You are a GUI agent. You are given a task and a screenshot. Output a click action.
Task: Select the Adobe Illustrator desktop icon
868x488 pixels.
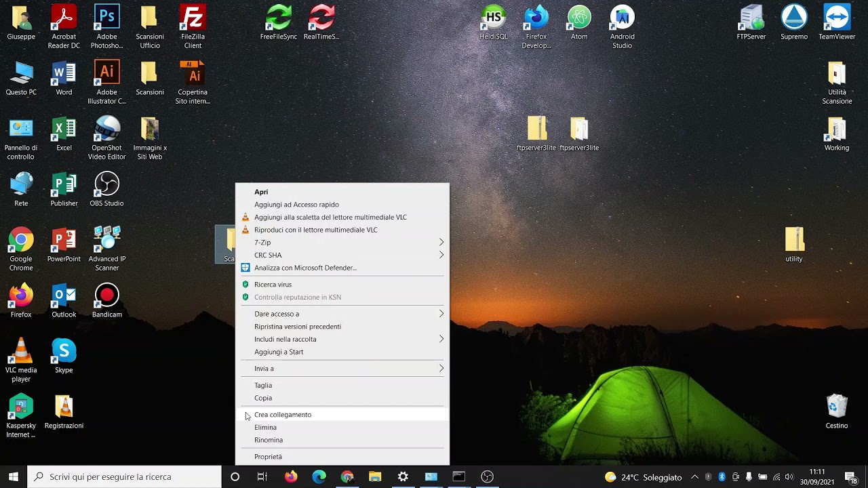click(106, 83)
